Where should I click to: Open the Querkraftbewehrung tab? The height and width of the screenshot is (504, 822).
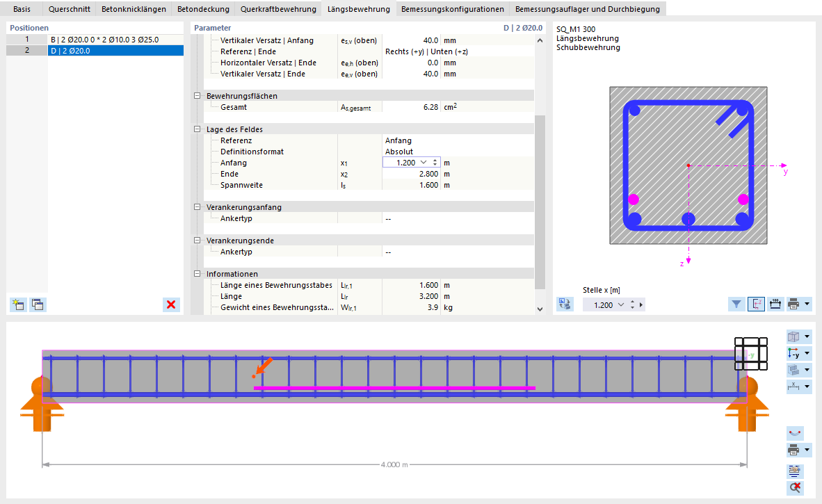coord(278,9)
